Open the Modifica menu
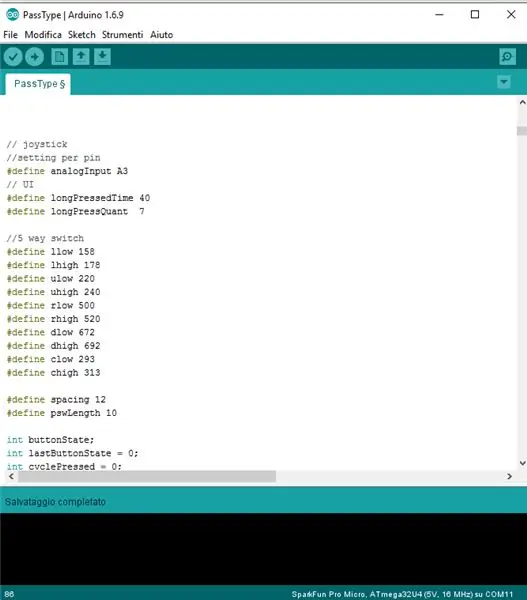Viewport: 527px width, 600px height. click(x=43, y=35)
